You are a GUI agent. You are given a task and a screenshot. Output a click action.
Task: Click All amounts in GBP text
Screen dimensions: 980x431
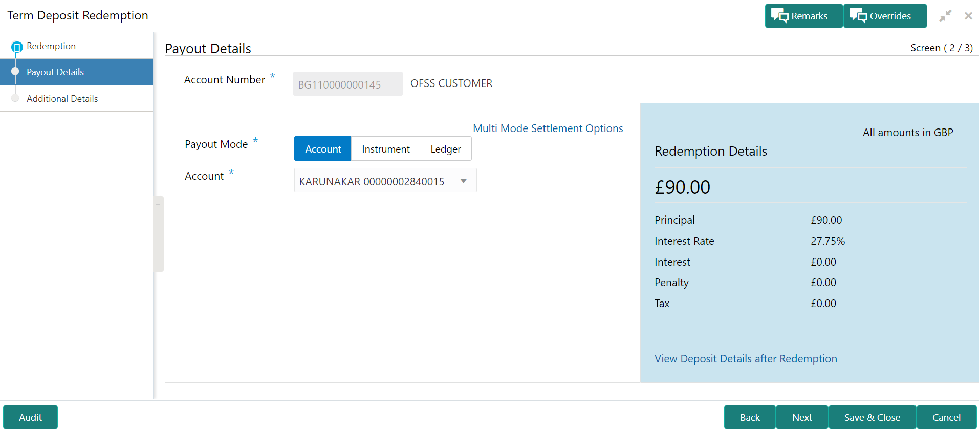908,133
